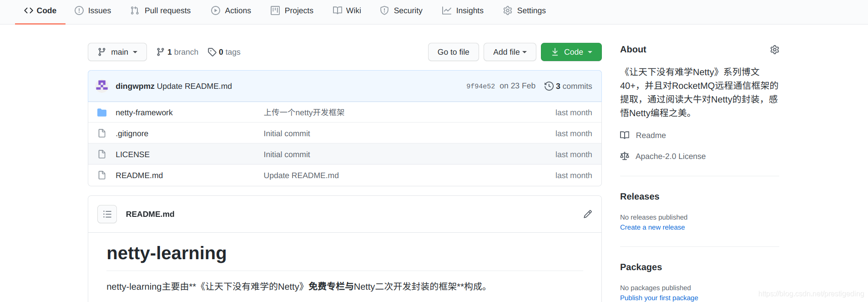Click the Readme book icon in About
Screen dimensions: 868x302
(625, 135)
